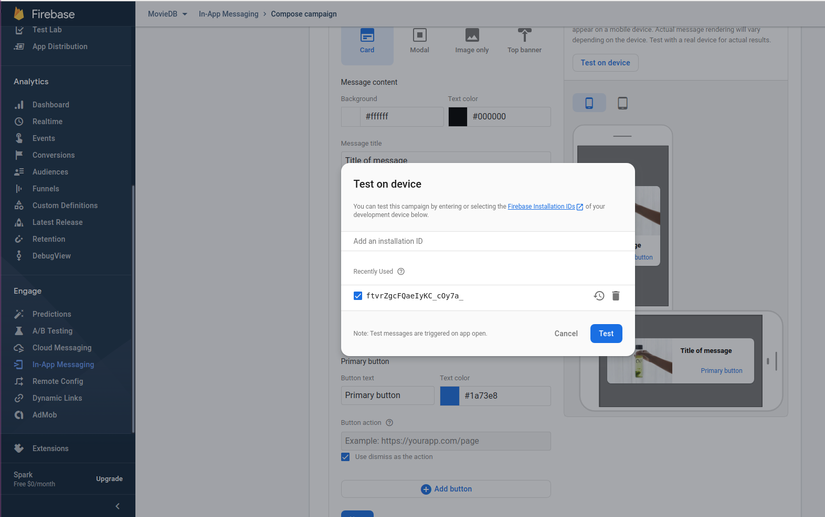Click the history icon for installation ID
Image resolution: width=825 pixels, height=517 pixels.
[599, 296]
